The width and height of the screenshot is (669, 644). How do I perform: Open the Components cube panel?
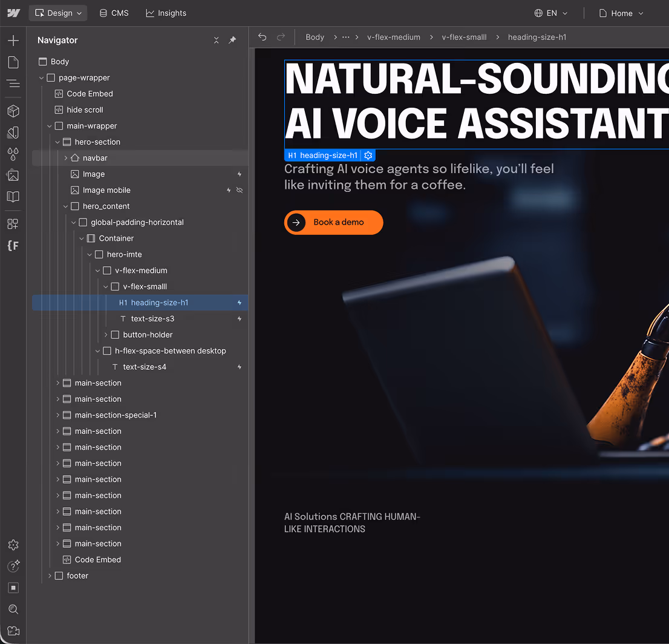point(13,111)
